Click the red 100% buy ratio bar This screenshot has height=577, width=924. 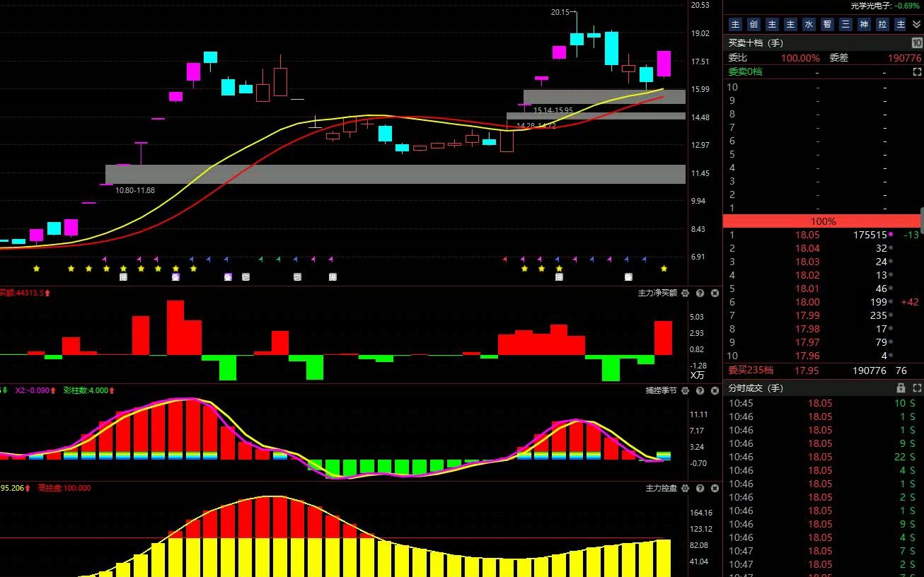click(x=822, y=221)
